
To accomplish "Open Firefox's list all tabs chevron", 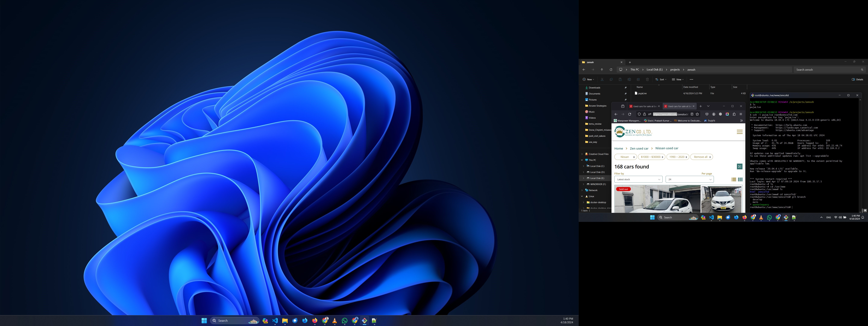I will tap(708, 106).
